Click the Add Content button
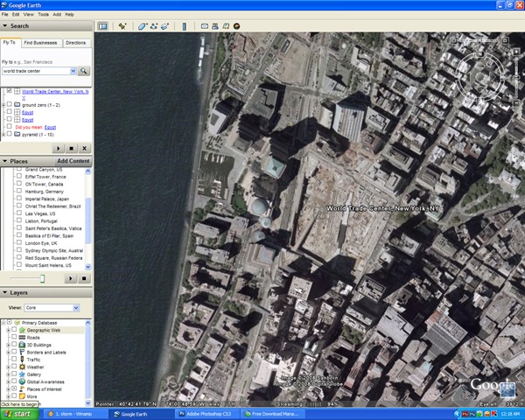 click(x=73, y=161)
